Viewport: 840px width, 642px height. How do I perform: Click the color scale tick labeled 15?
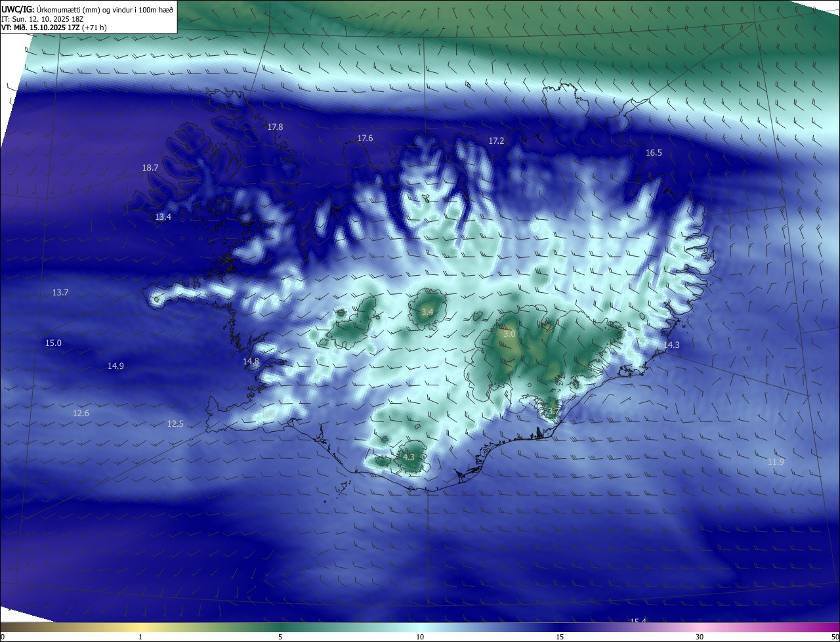tap(560, 637)
